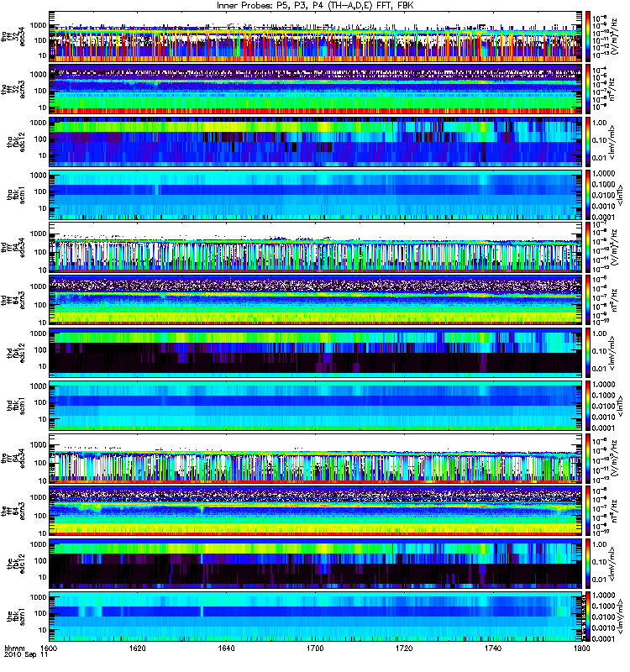
Task: Click inside the tha fbk scm1 spectrogram panel
Action: coord(315,195)
